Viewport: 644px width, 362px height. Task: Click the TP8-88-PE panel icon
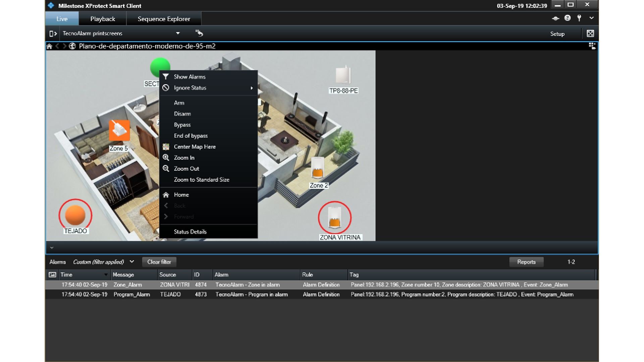coord(343,75)
